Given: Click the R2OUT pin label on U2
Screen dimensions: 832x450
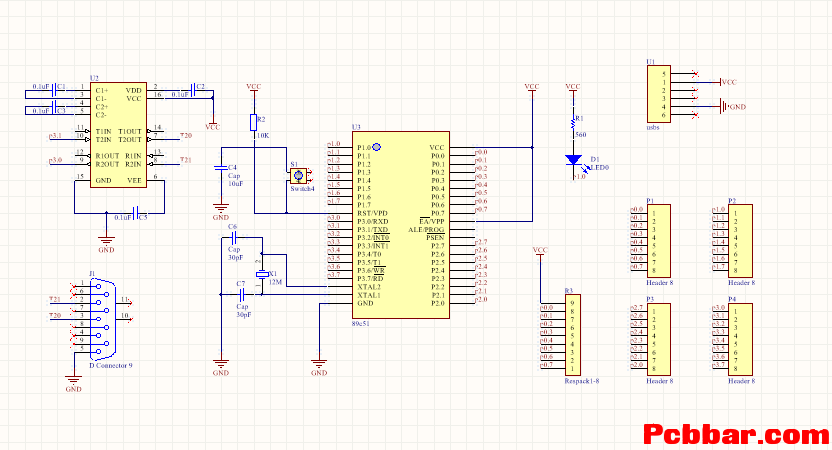Looking at the screenshot, I should coord(107,165).
